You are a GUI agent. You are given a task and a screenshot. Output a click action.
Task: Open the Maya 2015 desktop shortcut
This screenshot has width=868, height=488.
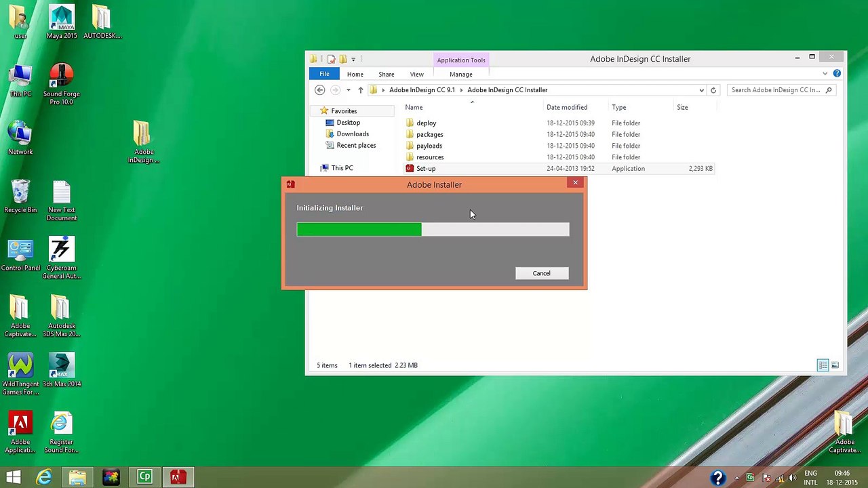click(x=62, y=22)
